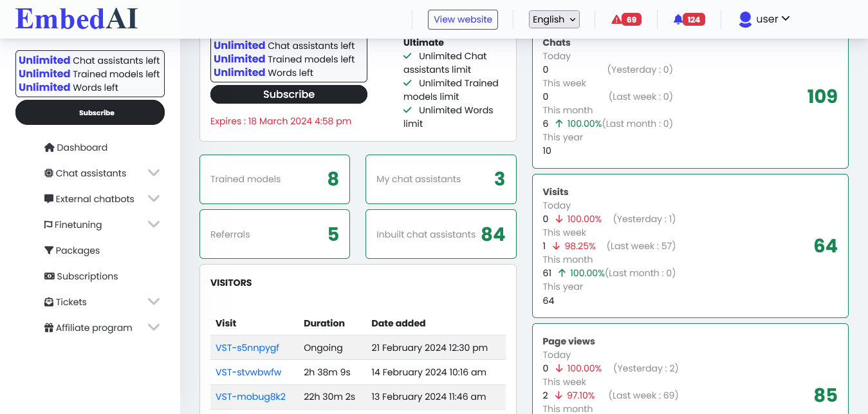Image resolution: width=868 pixels, height=414 pixels.
Task: Click the VISITORS section heading
Action: pyautogui.click(x=231, y=283)
